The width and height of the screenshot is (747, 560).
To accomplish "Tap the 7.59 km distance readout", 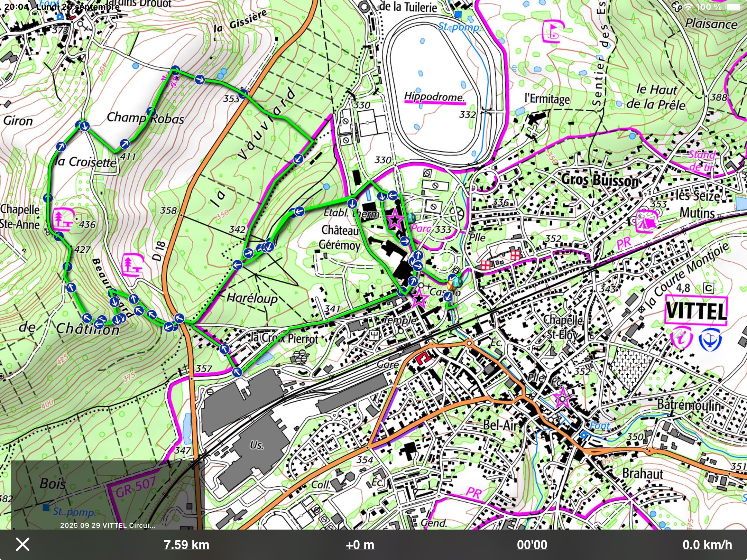I will 186,545.
